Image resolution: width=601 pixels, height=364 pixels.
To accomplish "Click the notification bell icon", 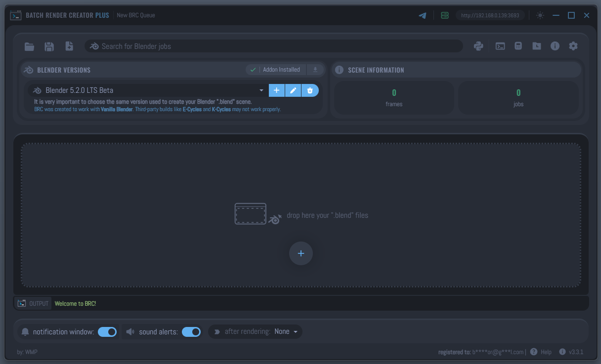I will coord(25,332).
